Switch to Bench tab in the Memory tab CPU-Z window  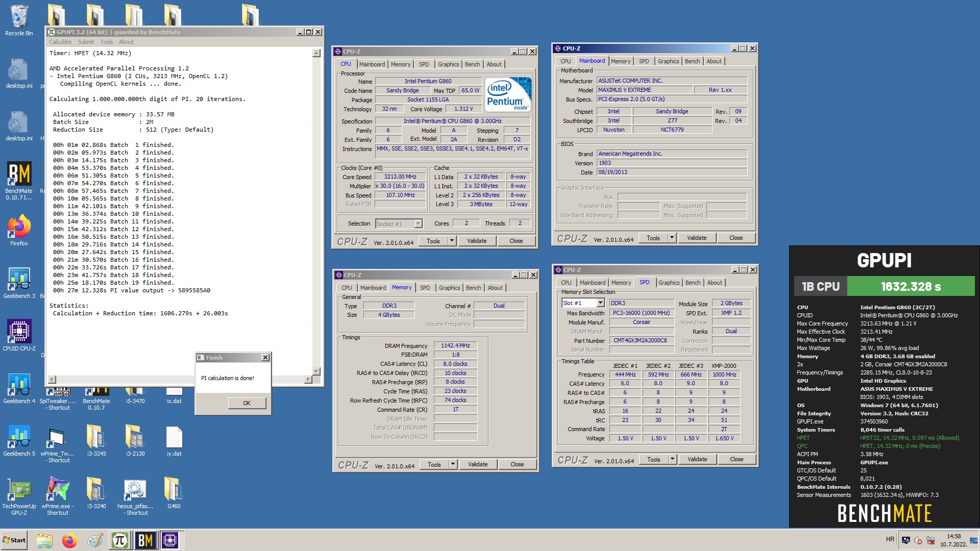pyautogui.click(x=473, y=288)
